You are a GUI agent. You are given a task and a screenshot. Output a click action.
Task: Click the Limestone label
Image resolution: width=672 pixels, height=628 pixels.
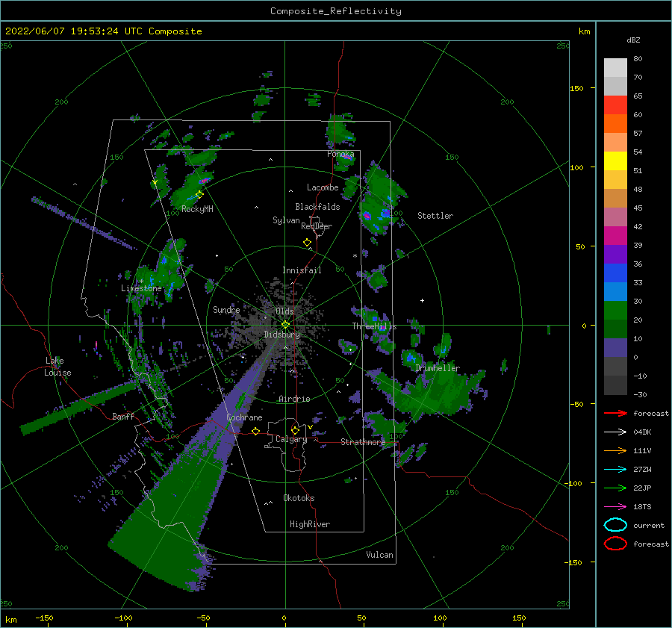[141, 288]
